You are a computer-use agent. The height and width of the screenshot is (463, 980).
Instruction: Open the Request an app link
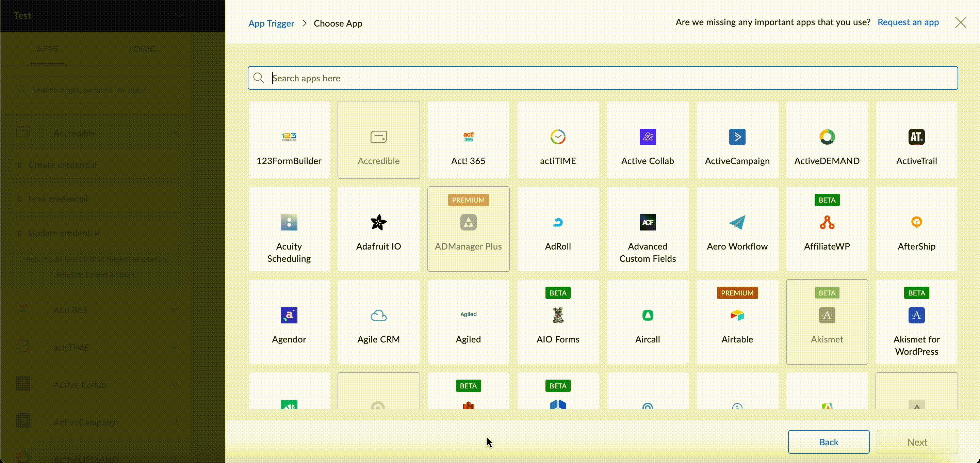tap(908, 22)
